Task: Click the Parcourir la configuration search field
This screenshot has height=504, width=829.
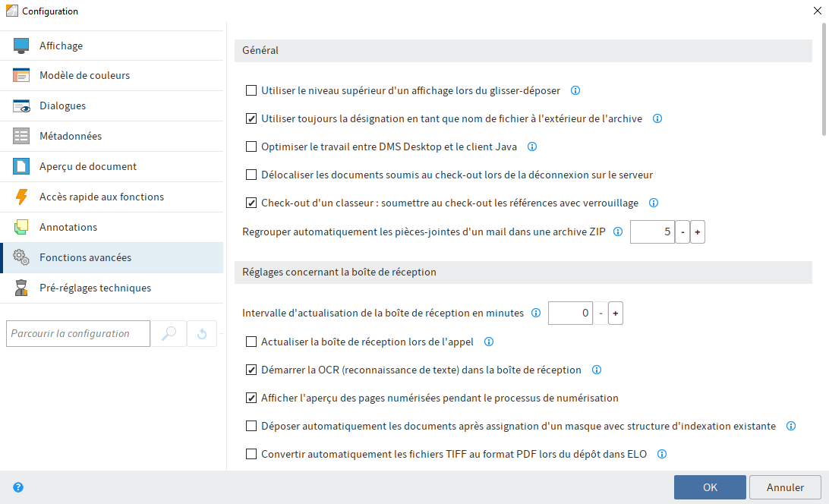Action: (77, 333)
